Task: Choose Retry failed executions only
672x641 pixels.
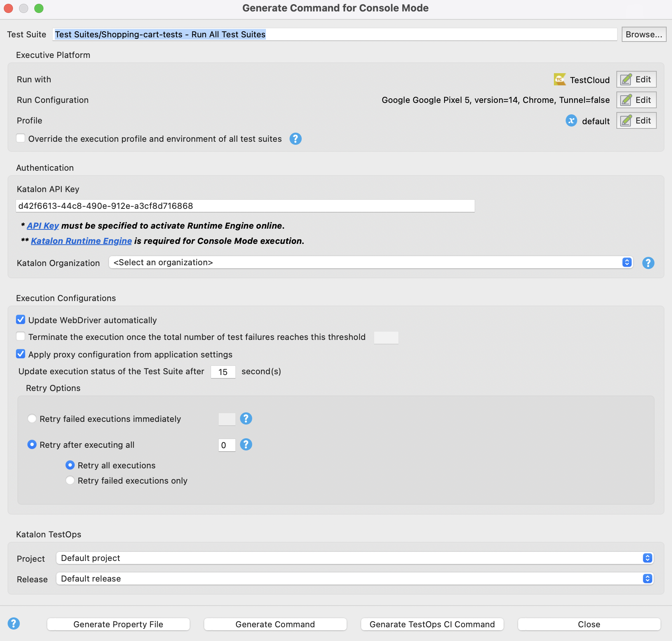Action: click(x=70, y=481)
